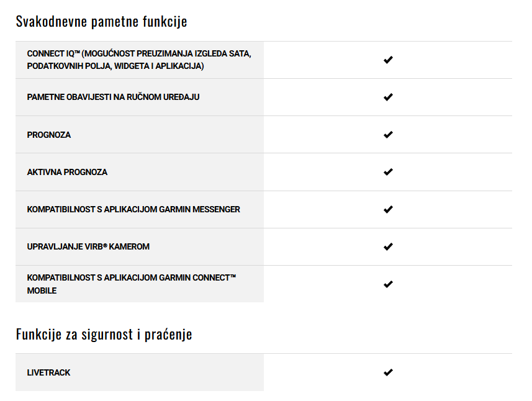Select the Upravljanje VIRB kamerom checkmark
The height and width of the screenshot is (401, 532).
(388, 246)
